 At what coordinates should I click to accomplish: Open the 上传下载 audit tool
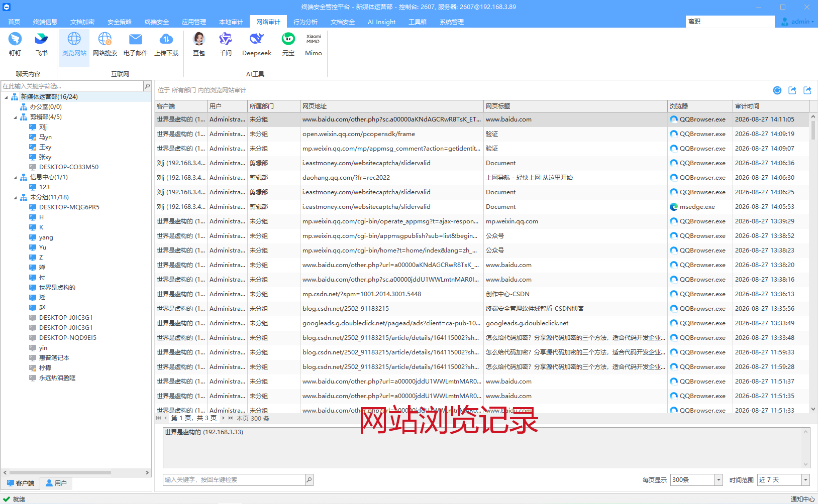point(166,44)
